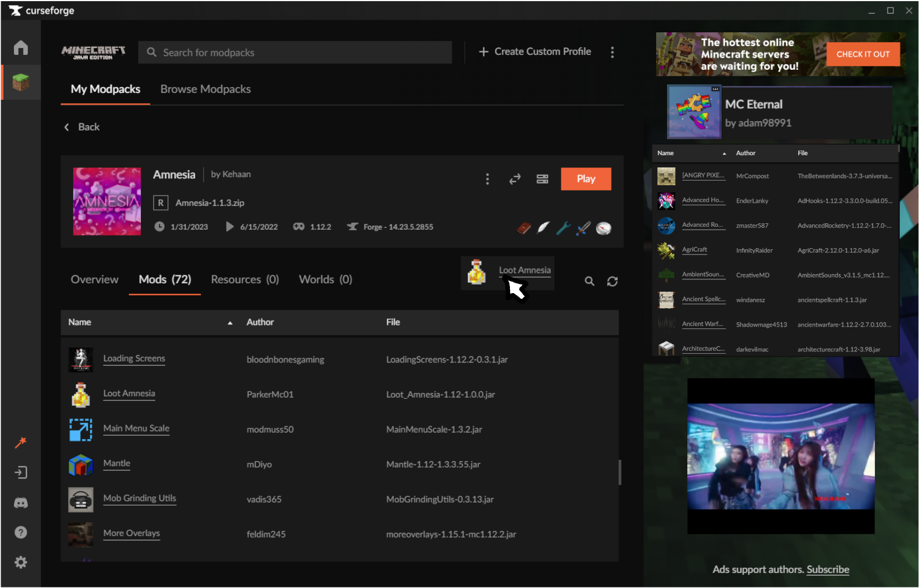Select the Resources (0) tab

click(x=245, y=279)
